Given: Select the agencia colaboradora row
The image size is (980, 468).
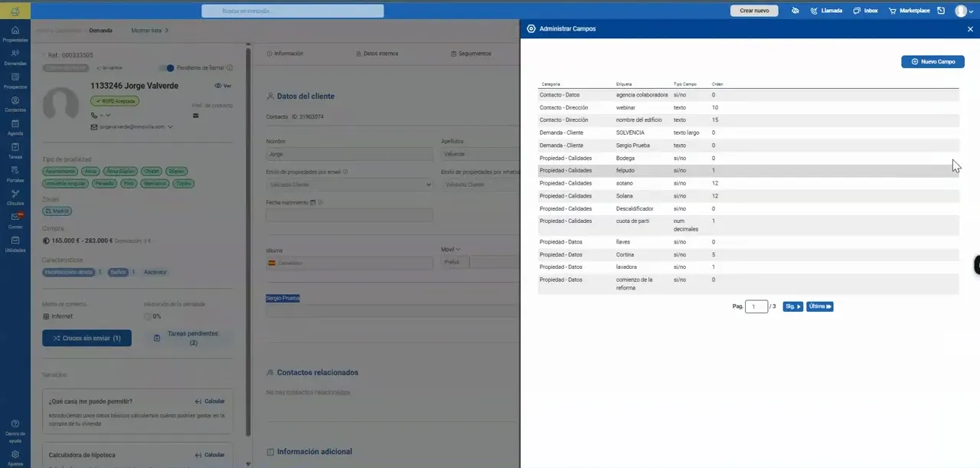Looking at the screenshot, I should click(x=748, y=95).
